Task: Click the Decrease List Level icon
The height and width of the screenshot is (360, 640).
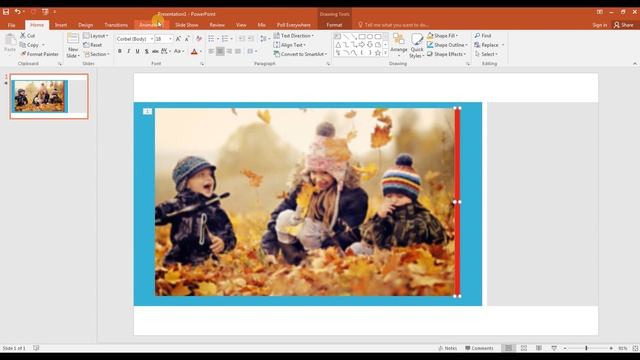Action: (242, 39)
